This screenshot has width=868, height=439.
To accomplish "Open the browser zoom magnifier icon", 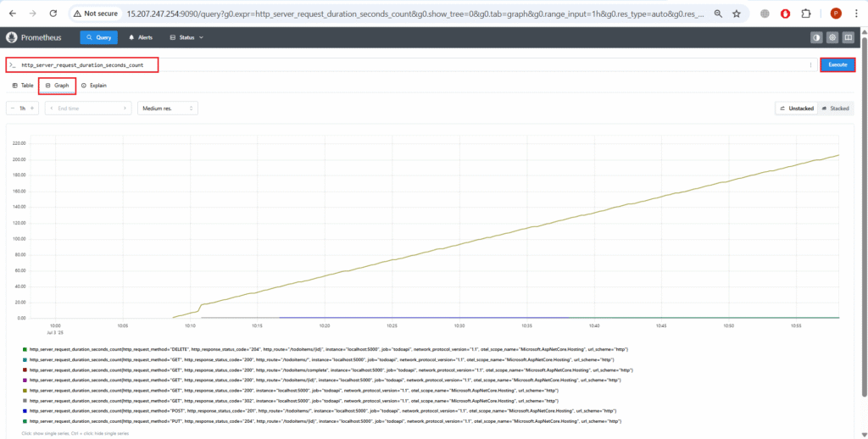I will pyautogui.click(x=718, y=14).
